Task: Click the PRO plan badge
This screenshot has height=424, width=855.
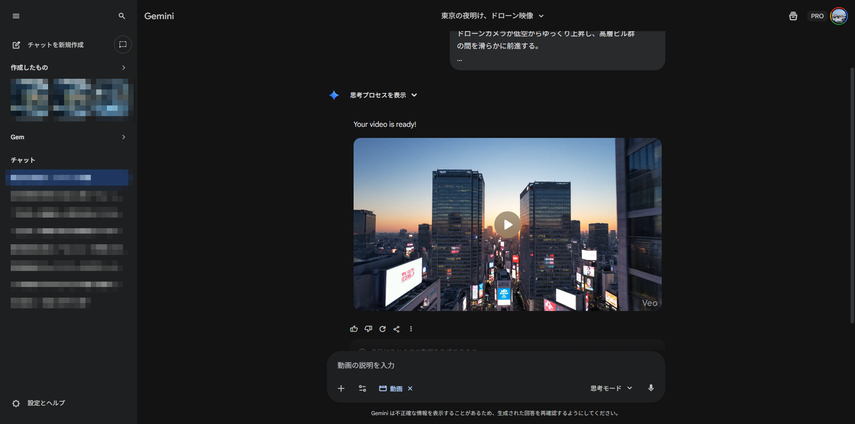Action: point(817,16)
